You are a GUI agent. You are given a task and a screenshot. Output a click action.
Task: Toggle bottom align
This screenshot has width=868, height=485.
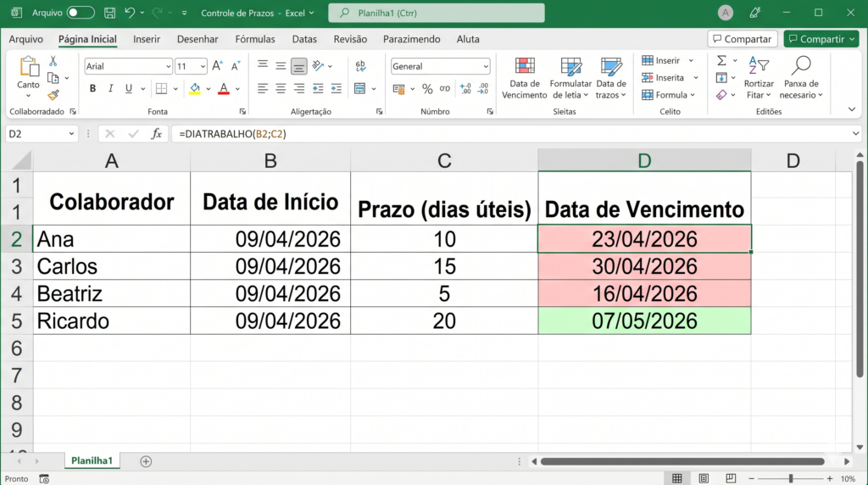pyautogui.click(x=298, y=66)
